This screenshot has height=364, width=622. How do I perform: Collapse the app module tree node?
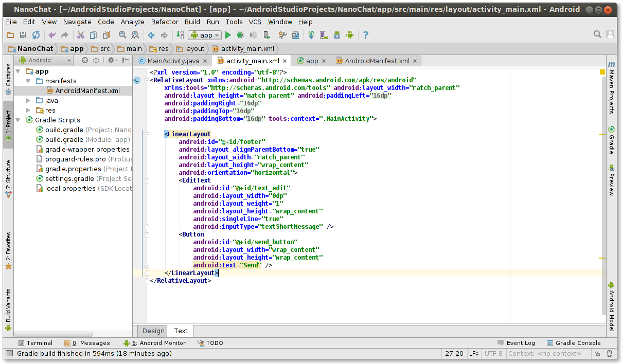(19, 71)
